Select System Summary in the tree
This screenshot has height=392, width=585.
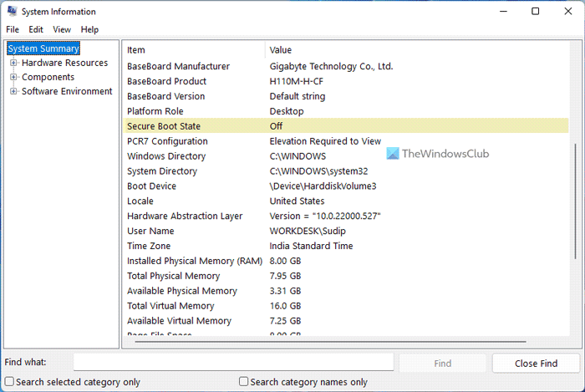pyautogui.click(x=43, y=48)
